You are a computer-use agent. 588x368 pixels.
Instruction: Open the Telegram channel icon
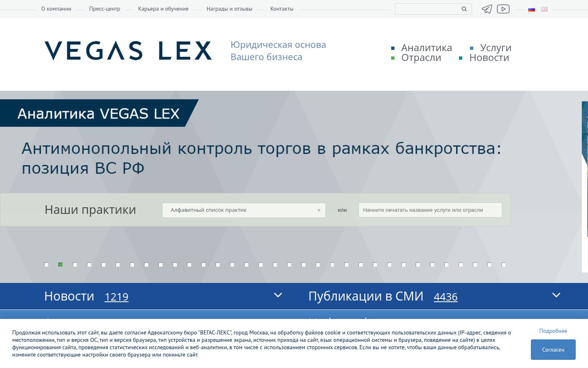(487, 9)
